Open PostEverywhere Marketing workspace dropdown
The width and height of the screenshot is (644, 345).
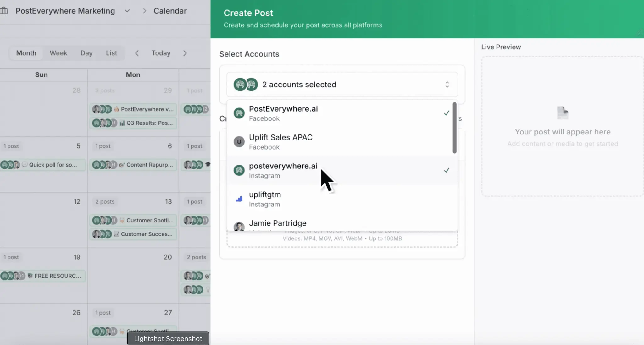(127, 11)
